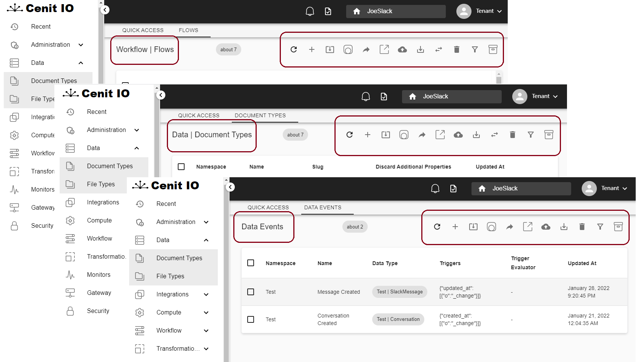Open notifications bell in the Data Events window
Viewport: 644px width, 362px height.
(x=435, y=189)
